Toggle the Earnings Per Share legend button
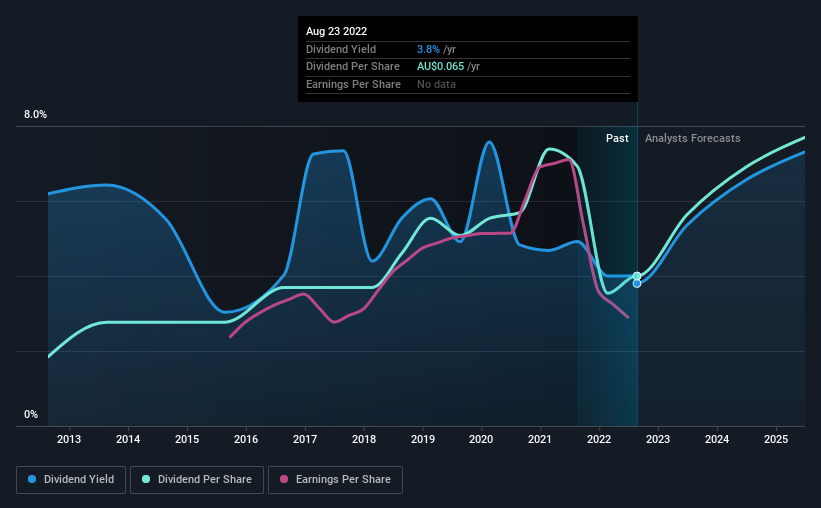Screen dimensions: 821x508 pos(335,480)
